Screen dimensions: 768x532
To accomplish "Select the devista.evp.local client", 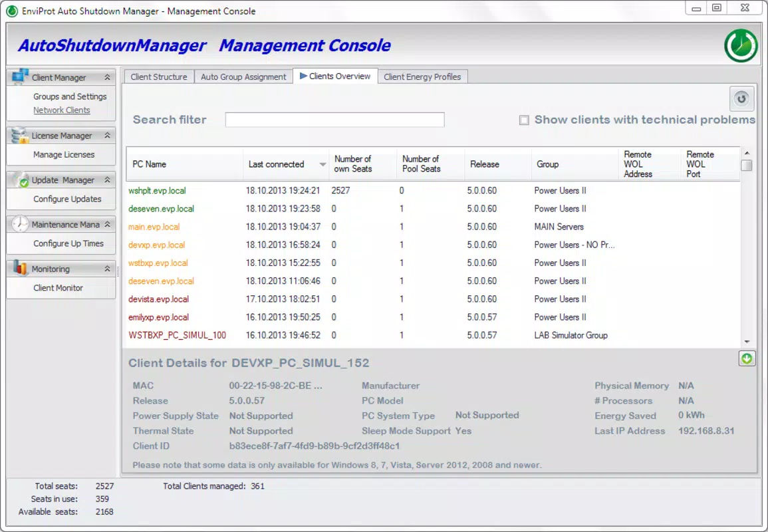I will [433, 299].
